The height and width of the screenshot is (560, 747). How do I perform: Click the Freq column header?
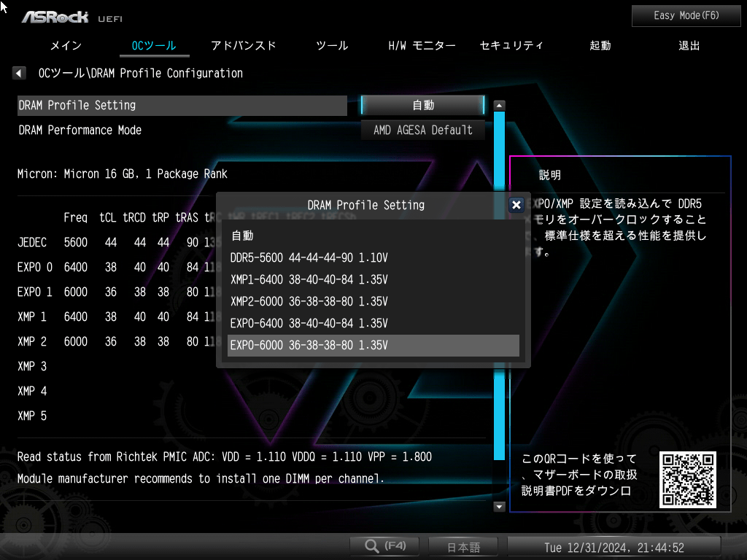tap(76, 217)
